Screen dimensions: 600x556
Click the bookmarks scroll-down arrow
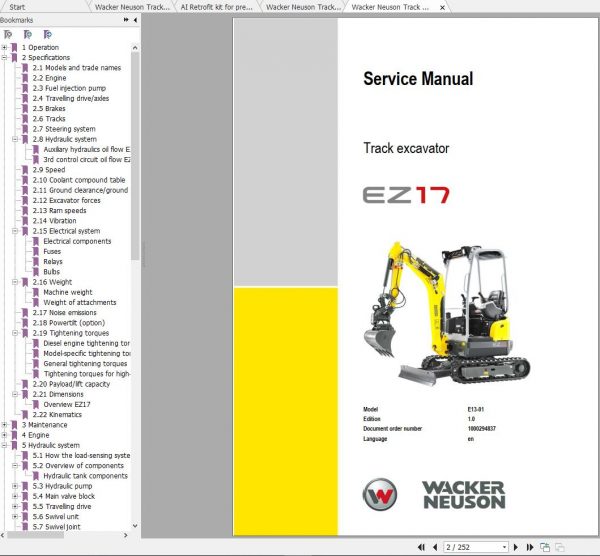pyautogui.click(x=135, y=526)
